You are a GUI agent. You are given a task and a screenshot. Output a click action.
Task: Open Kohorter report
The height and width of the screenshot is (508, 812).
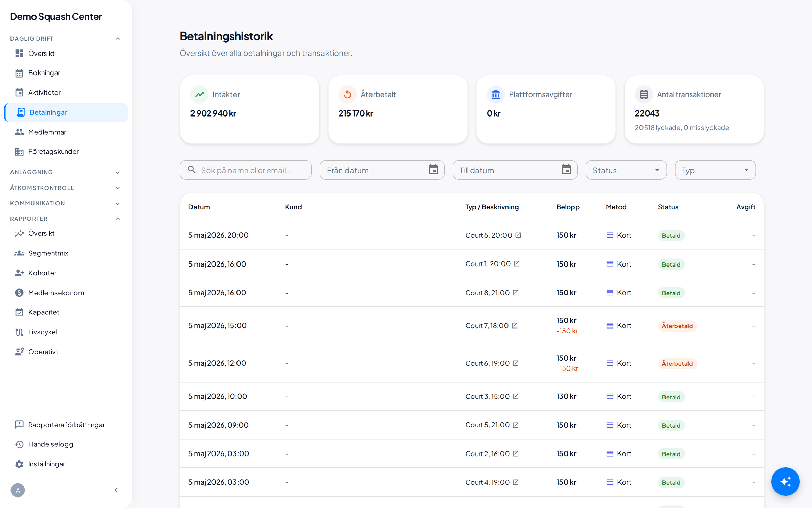[x=66, y=273]
